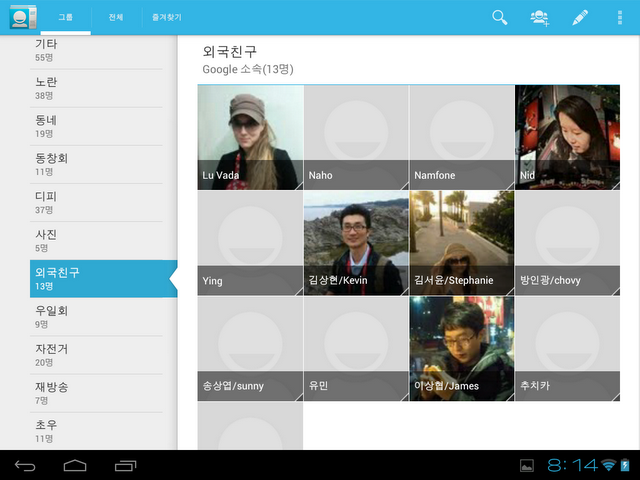
Task: Open the Ying contact tile
Action: tap(250, 243)
